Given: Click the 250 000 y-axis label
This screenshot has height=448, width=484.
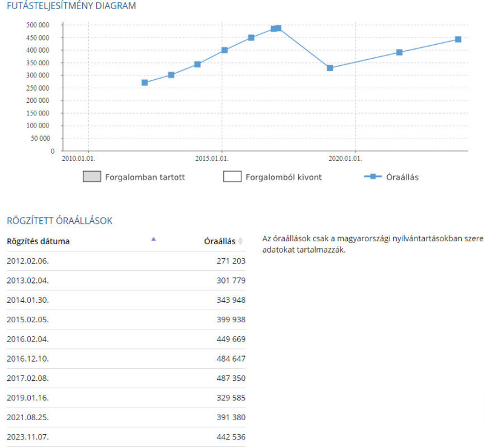Looking at the screenshot, I should pos(38,88).
